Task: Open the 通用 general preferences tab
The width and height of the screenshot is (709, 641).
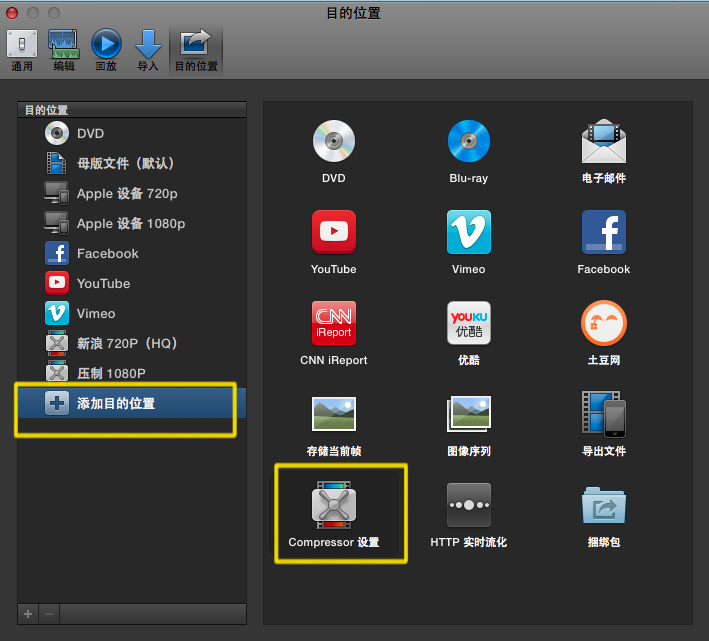Action: pos(22,49)
